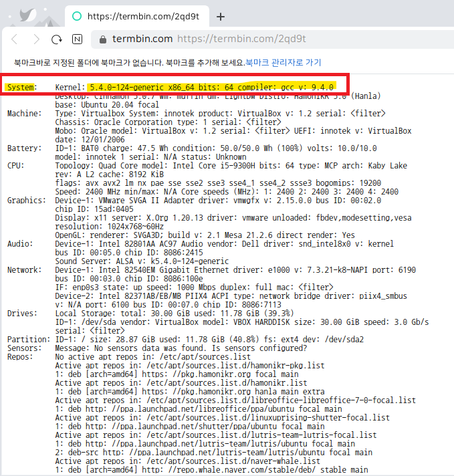Image resolution: width=454 pixels, height=476 pixels.
Task: Click the Battery: label
Action: tap(24, 148)
